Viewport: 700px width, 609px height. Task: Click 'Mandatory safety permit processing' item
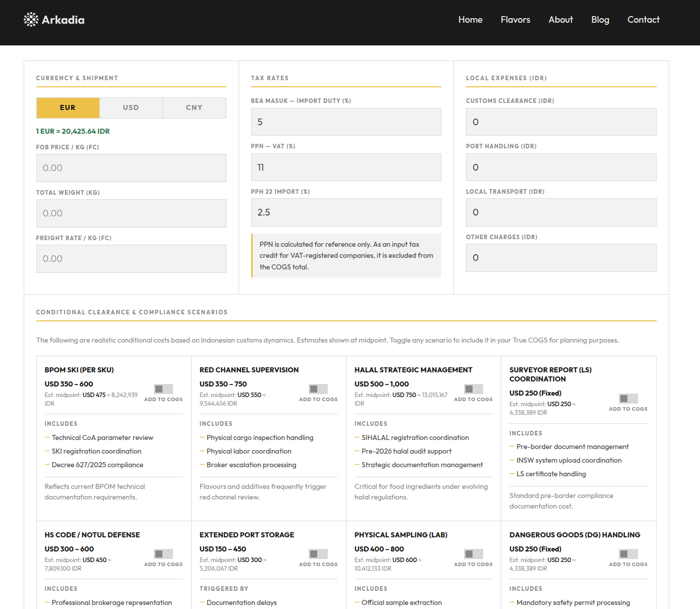point(573,602)
